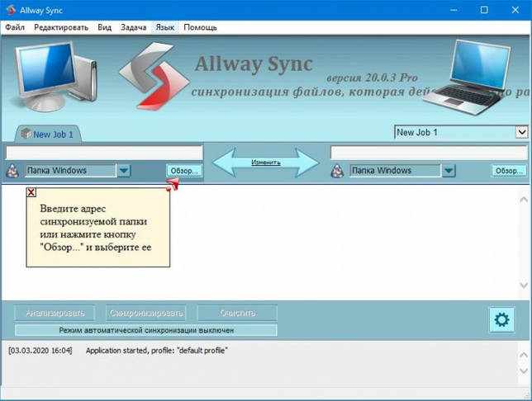Click the Синхронизировать button
This screenshot has height=401, width=532.
pos(146,313)
